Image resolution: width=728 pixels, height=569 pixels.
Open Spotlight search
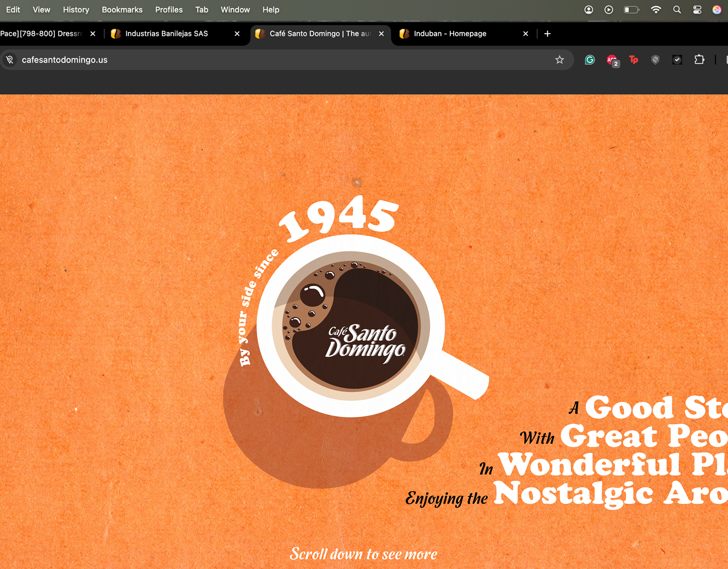point(677,9)
